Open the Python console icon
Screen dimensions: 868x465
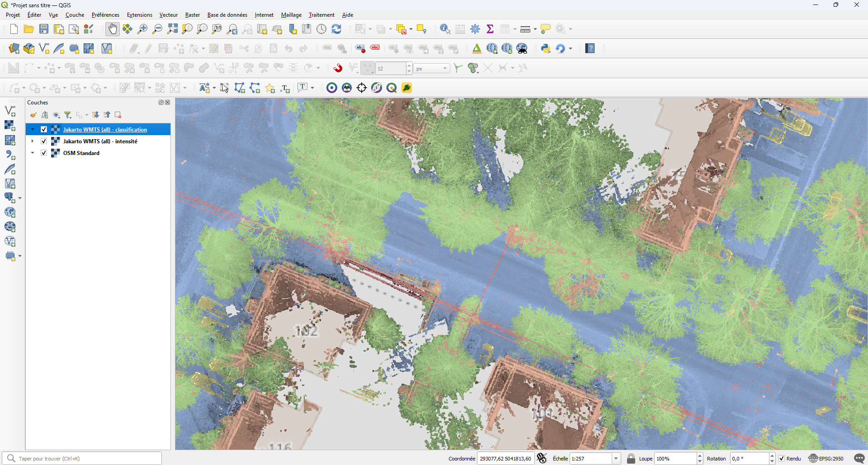(546, 49)
